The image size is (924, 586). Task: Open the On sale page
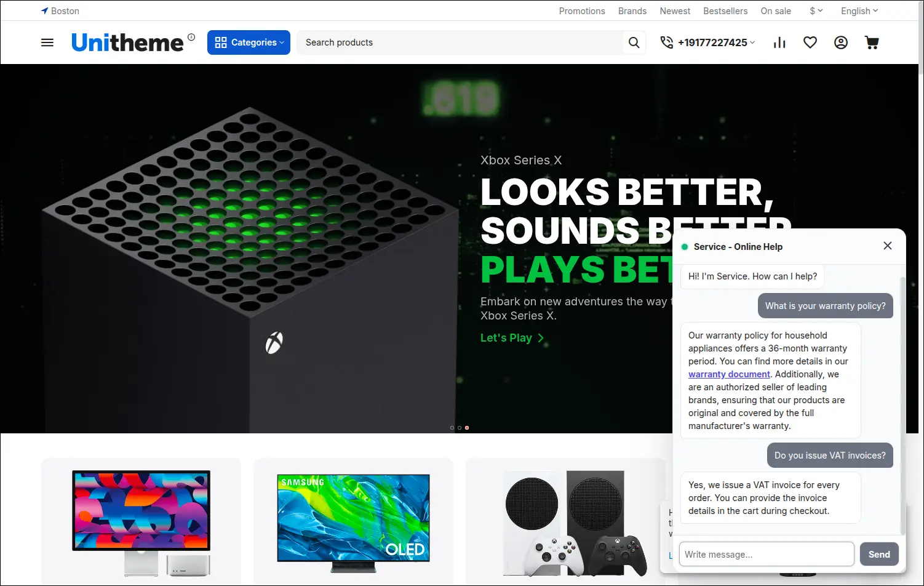tap(776, 11)
